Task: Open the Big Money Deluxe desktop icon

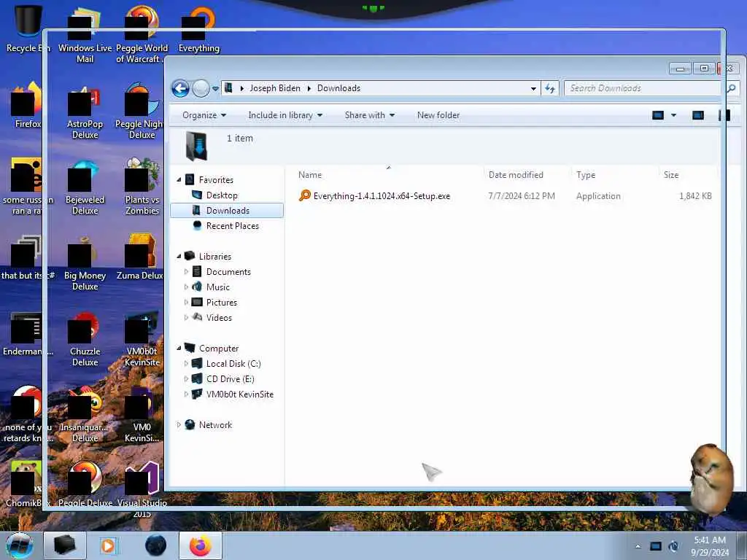Action: (85, 263)
